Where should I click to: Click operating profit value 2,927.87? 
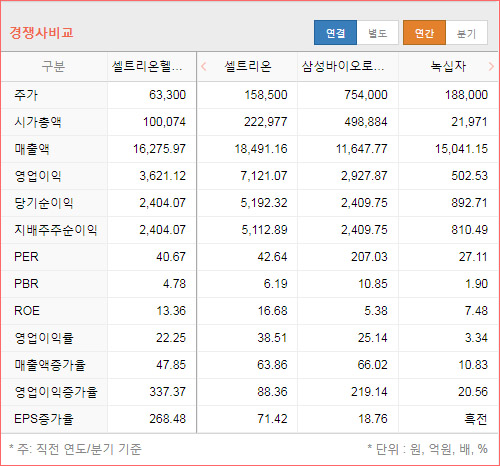tap(364, 176)
